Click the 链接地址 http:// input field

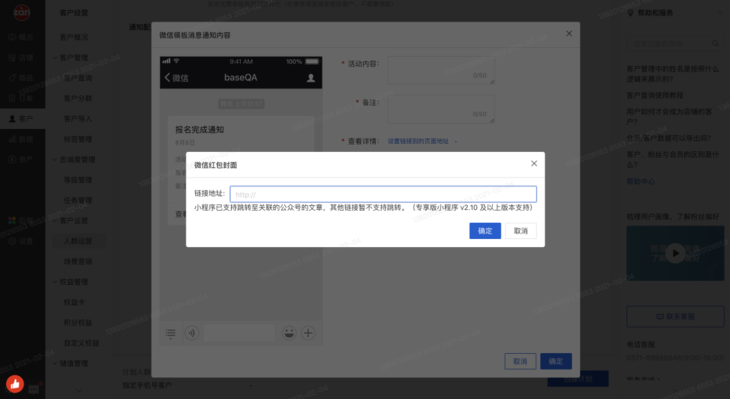(x=383, y=194)
